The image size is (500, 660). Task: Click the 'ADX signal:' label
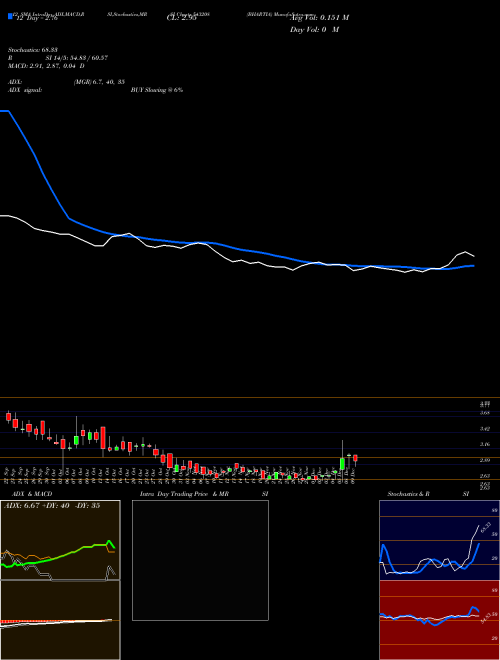25,90
